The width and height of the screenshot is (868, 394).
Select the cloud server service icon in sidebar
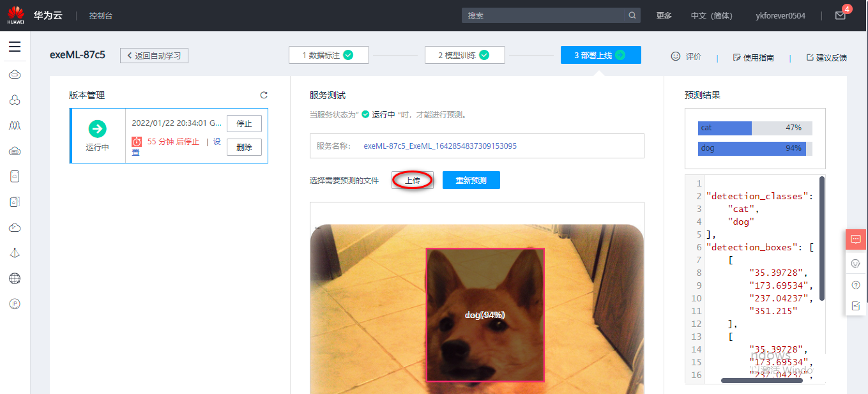click(15, 74)
